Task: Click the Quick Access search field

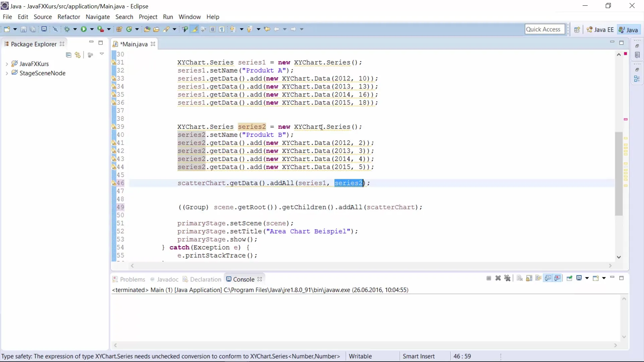Action: (545, 29)
